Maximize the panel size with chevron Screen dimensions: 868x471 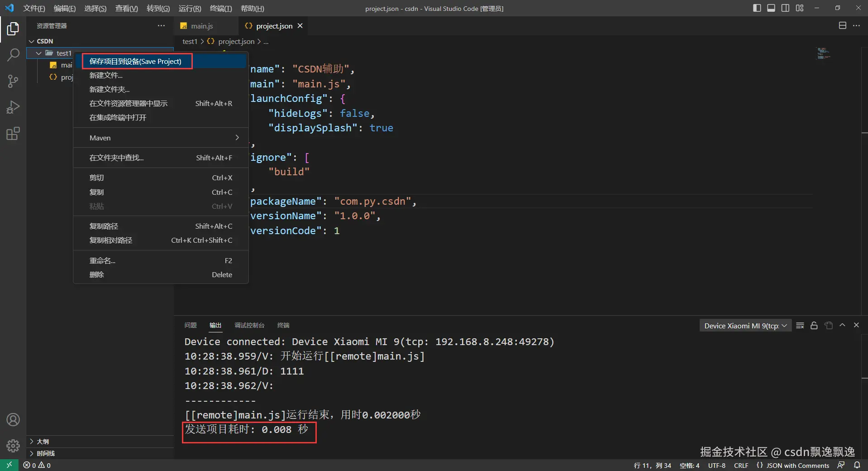842,325
